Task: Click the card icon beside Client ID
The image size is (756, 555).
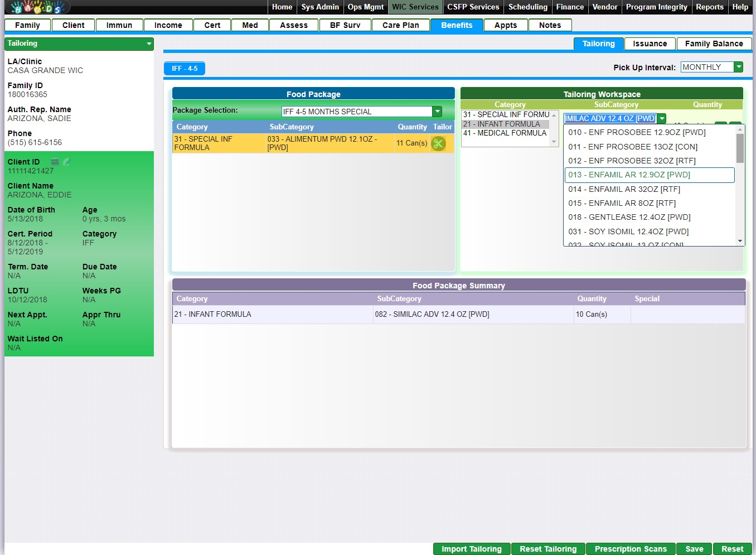Action: pos(55,162)
